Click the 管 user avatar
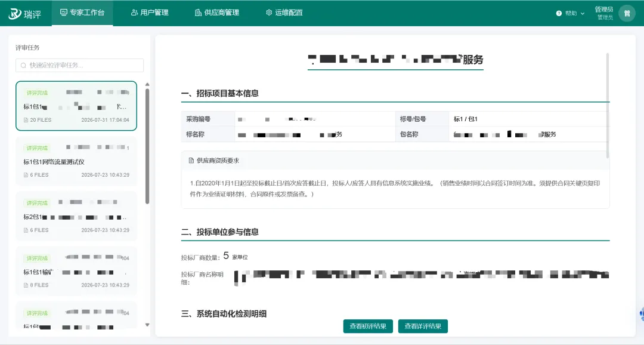The width and height of the screenshot is (644, 345). tap(627, 13)
